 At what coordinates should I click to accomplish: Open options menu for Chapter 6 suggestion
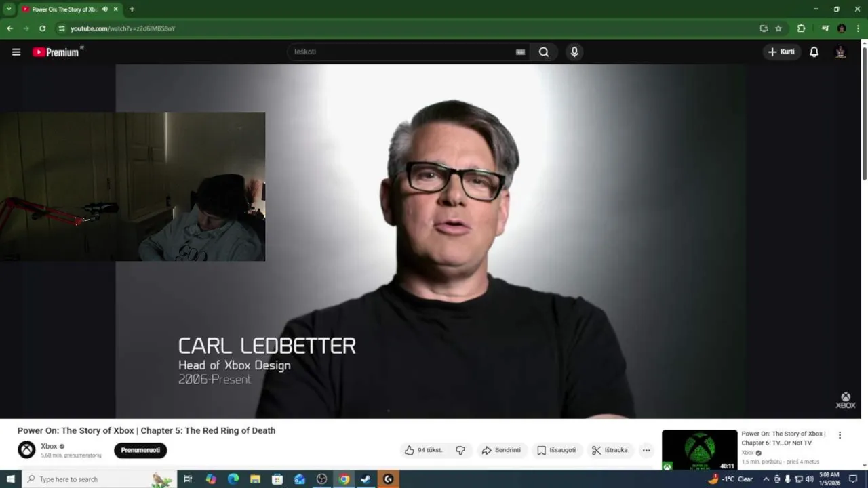point(840,435)
